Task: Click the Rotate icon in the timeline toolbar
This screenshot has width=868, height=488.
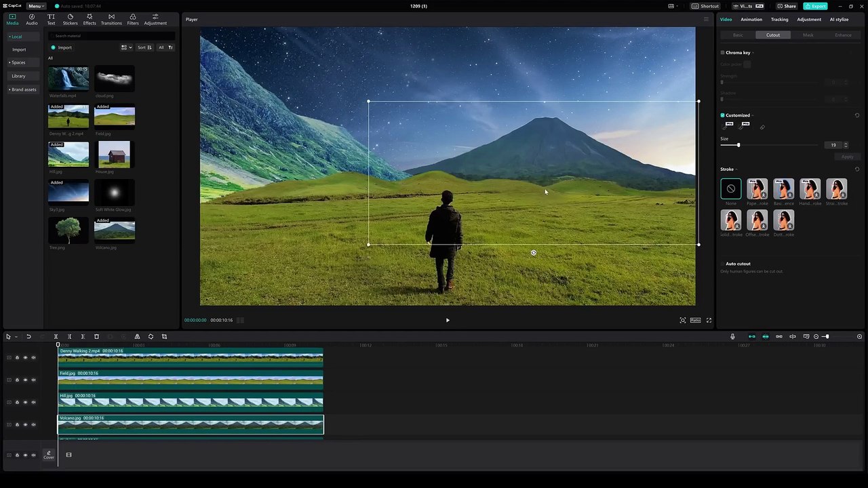Action: (151, 337)
